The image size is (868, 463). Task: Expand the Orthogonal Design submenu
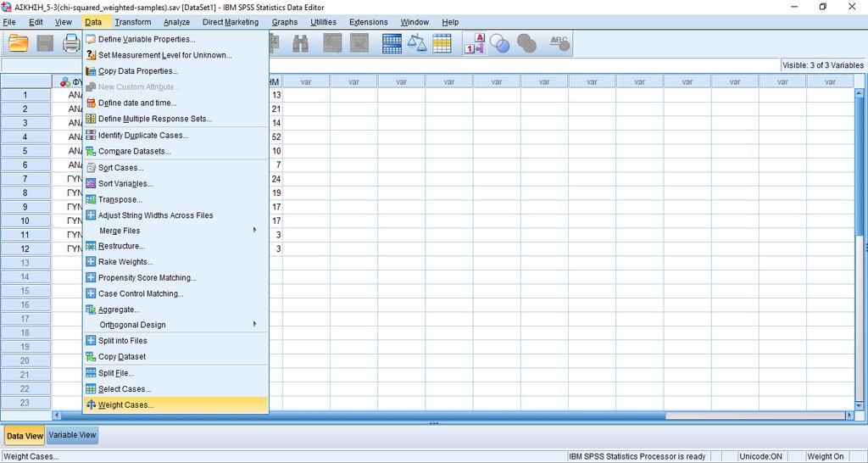(x=175, y=325)
